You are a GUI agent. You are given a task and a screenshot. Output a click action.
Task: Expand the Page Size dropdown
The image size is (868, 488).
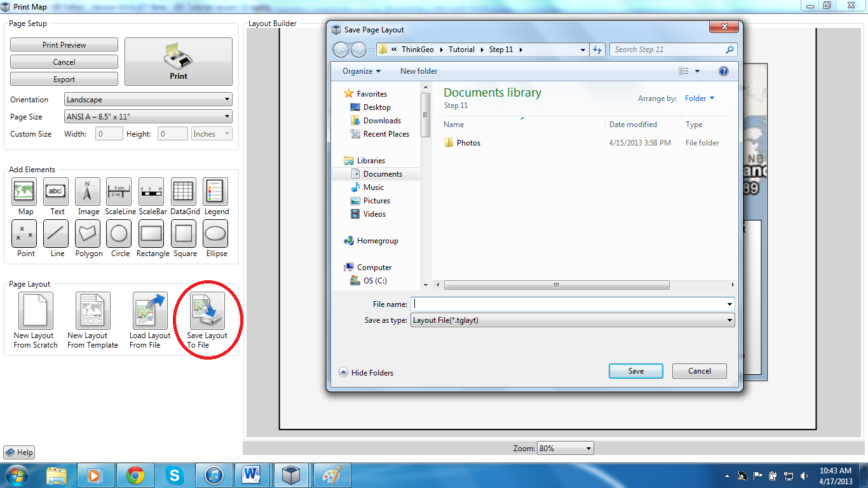pos(148,117)
